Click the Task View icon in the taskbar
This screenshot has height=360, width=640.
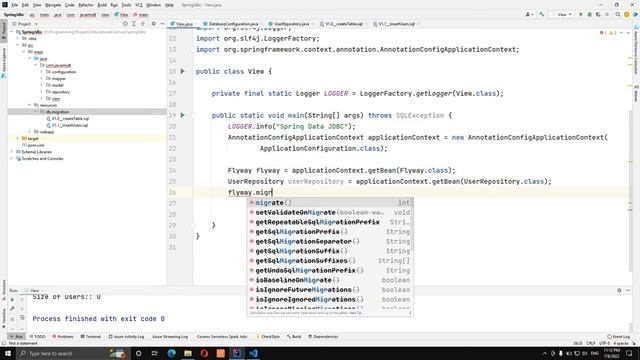[x=155, y=353]
